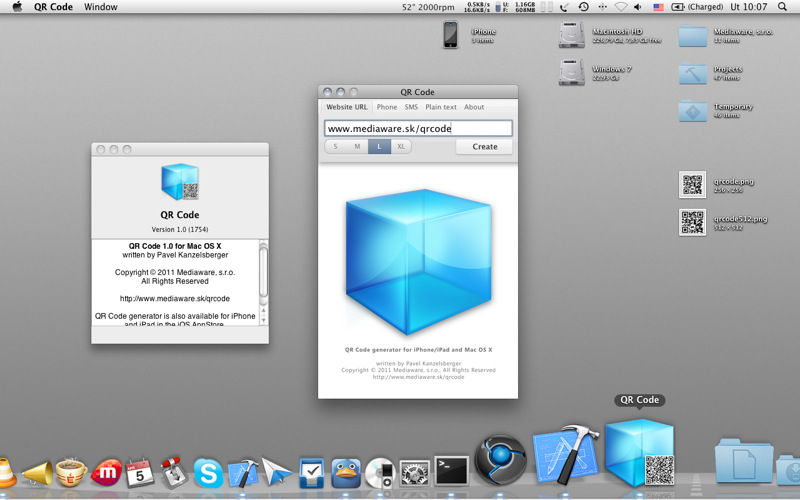Image resolution: width=800 pixels, height=500 pixels.
Task: Select the qrcode.png file on the desktop
Action: [692, 184]
